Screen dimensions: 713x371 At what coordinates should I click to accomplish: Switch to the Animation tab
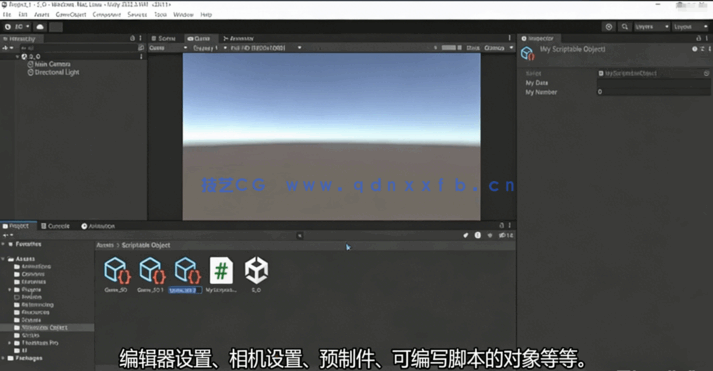[98, 226]
